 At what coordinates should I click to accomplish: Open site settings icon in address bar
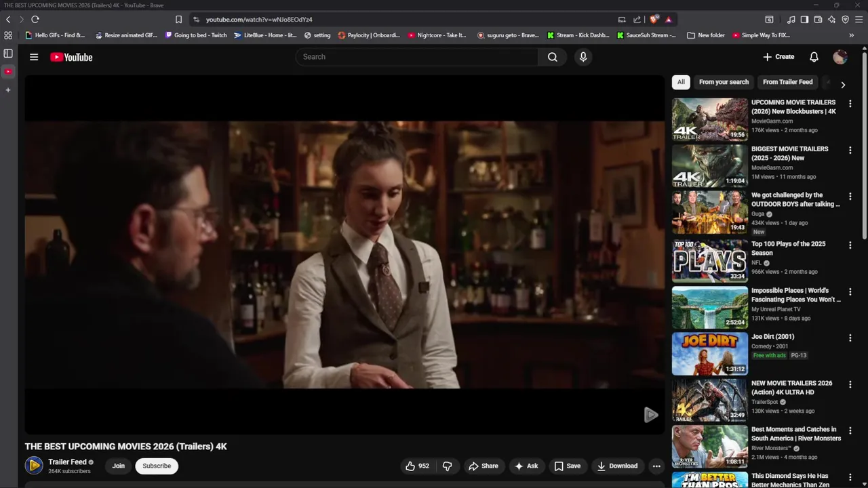(196, 20)
